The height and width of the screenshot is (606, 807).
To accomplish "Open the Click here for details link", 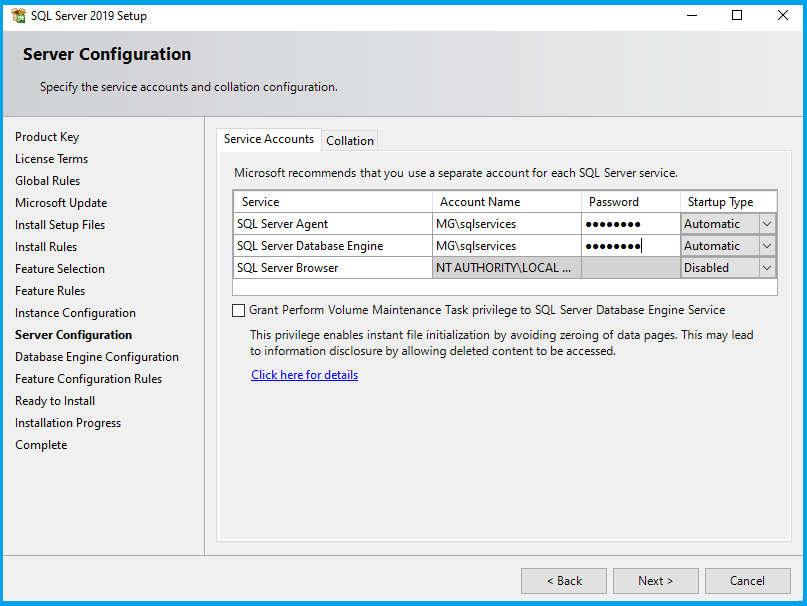I will click(304, 375).
